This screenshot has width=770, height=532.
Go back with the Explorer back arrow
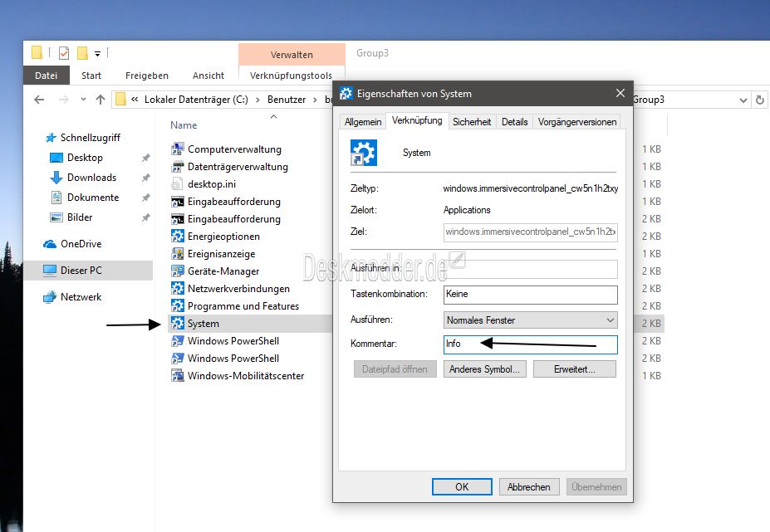pyautogui.click(x=39, y=100)
